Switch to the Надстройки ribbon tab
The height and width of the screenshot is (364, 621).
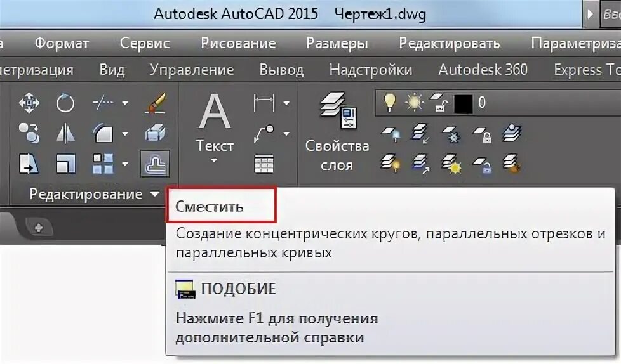point(371,70)
